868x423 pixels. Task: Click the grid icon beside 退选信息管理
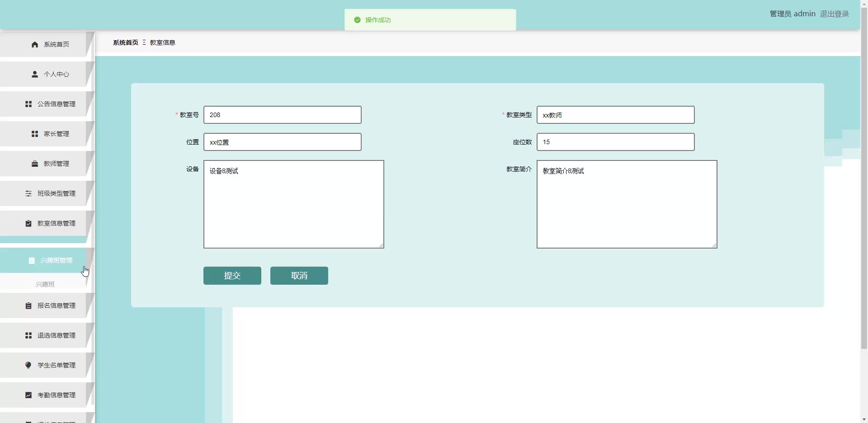point(28,335)
